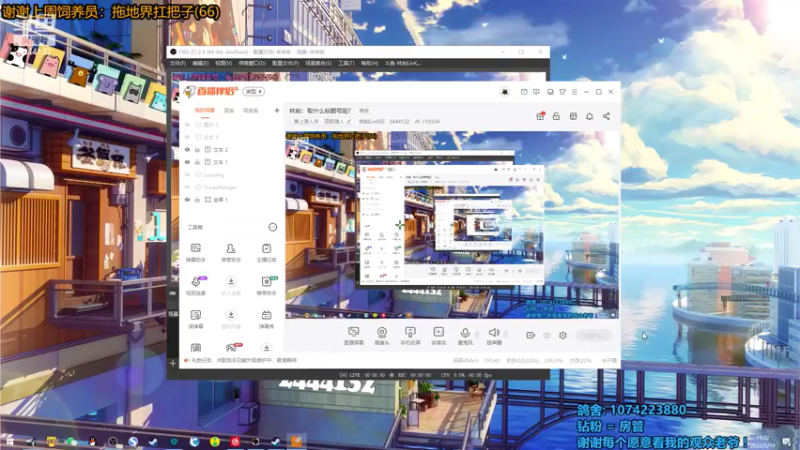The image size is (800, 450).
Task: Hide the 全屏 1 source
Action: (187, 199)
